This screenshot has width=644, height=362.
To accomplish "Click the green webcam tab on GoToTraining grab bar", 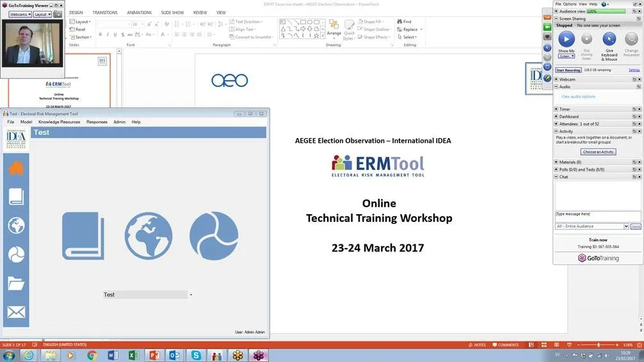I will pos(547,27).
